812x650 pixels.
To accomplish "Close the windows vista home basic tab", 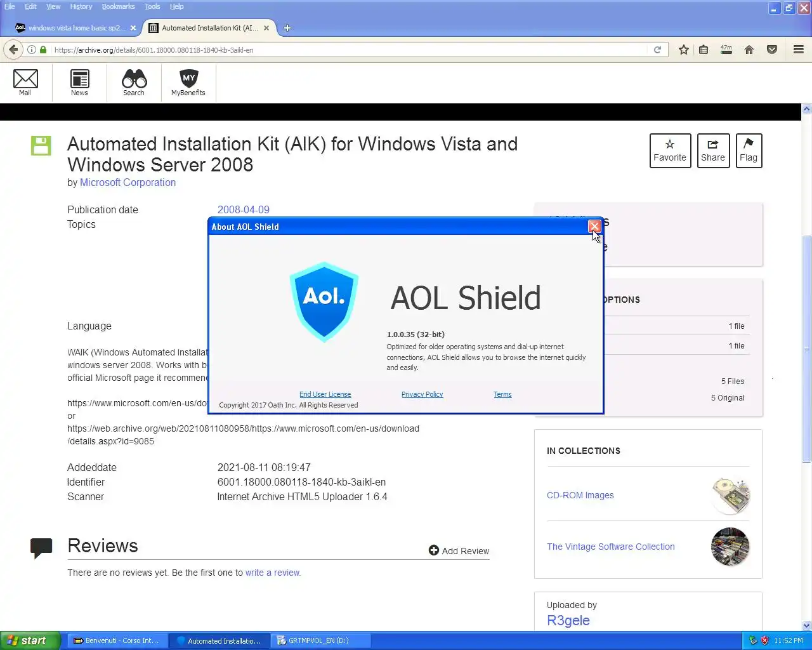I will tap(133, 28).
